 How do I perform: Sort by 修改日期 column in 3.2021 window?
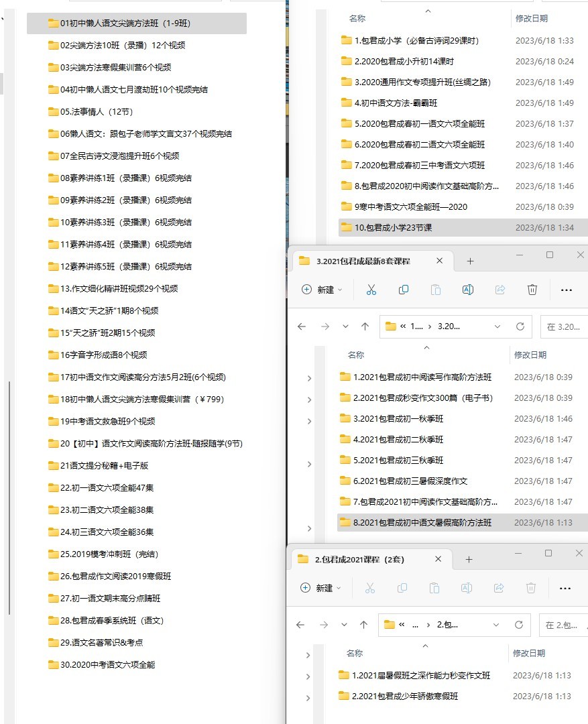pyautogui.click(x=530, y=355)
